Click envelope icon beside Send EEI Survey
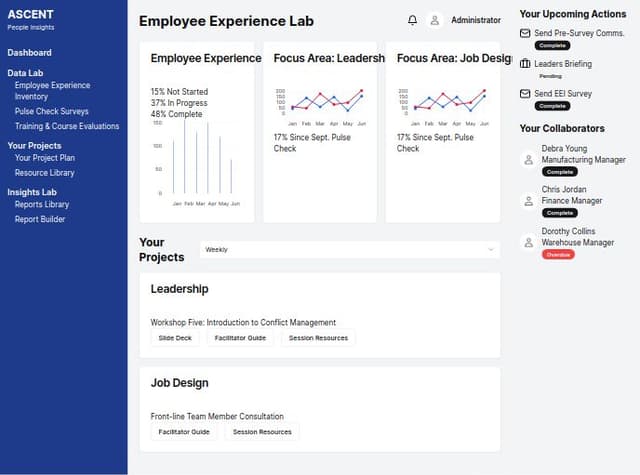 (526, 94)
